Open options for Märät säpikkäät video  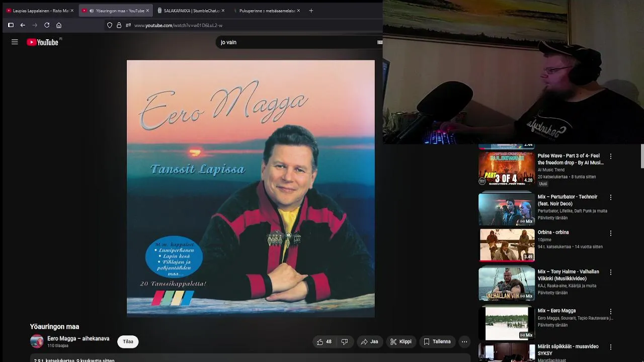[611, 347]
